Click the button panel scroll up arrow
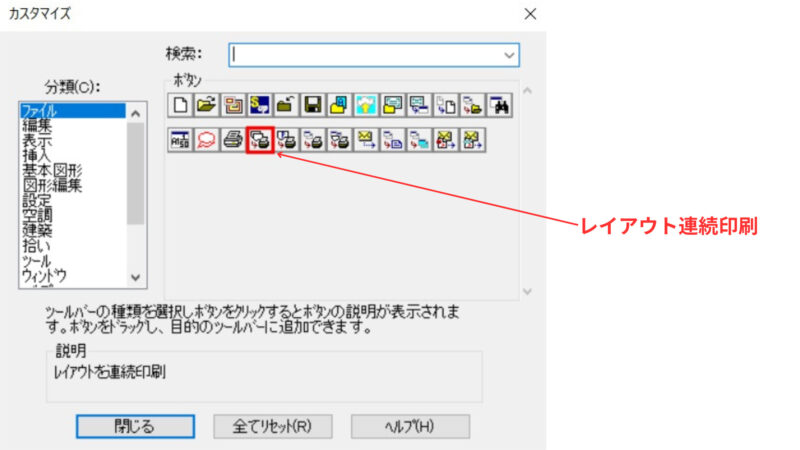This screenshot has width=800, height=450. 528,91
